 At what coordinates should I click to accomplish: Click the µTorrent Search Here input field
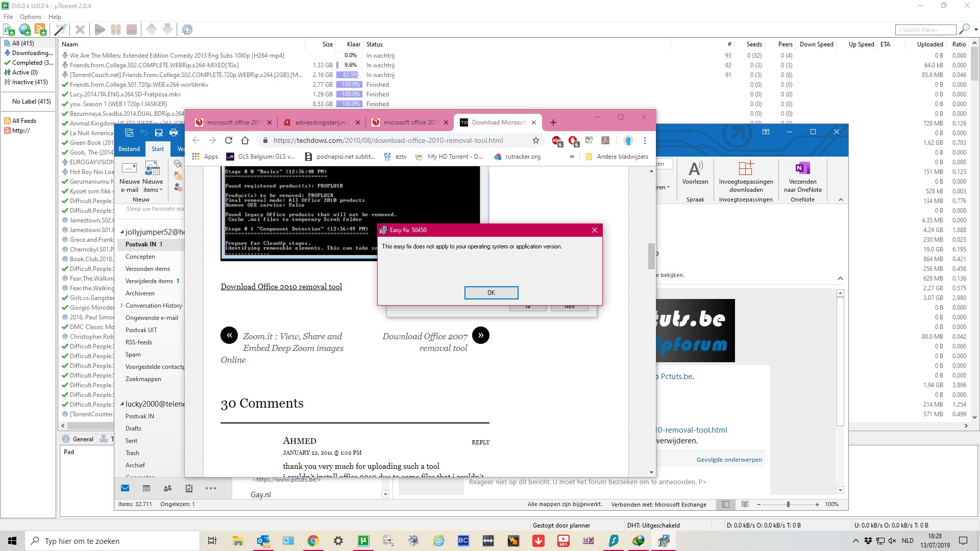coord(926,30)
